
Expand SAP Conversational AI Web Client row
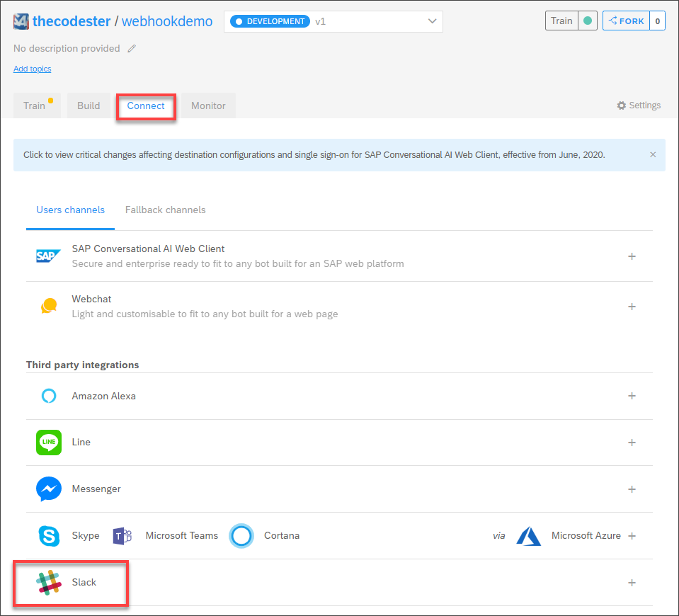click(x=632, y=256)
